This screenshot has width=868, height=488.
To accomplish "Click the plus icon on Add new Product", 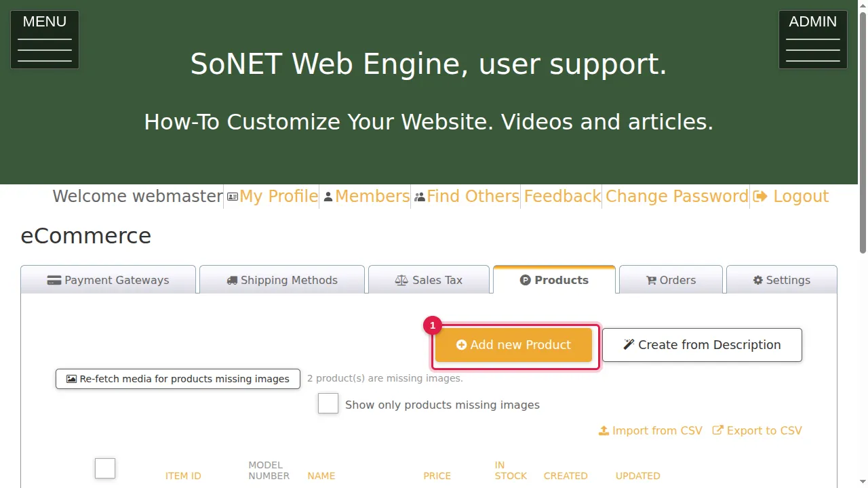I will tap(461, 345).
